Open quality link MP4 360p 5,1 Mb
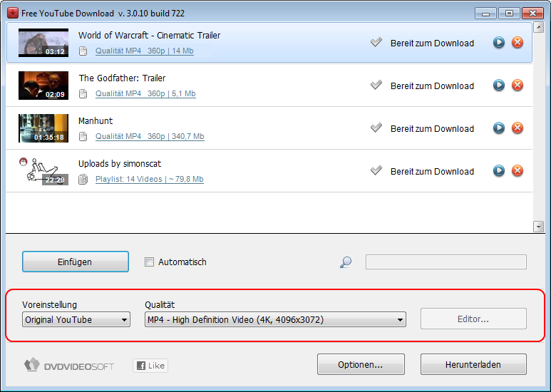 point(145,94)
